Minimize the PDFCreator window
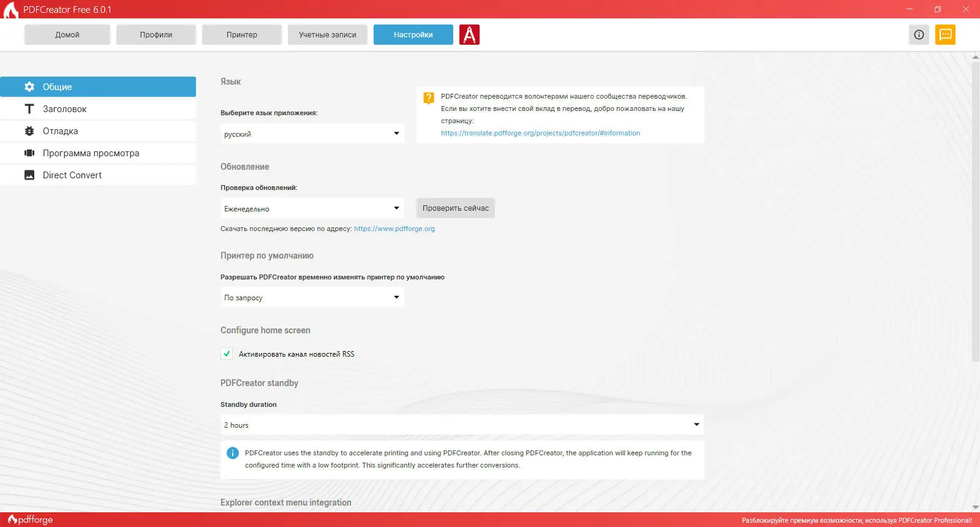Screen dimensions: 980x527 [x=910, y=9]
